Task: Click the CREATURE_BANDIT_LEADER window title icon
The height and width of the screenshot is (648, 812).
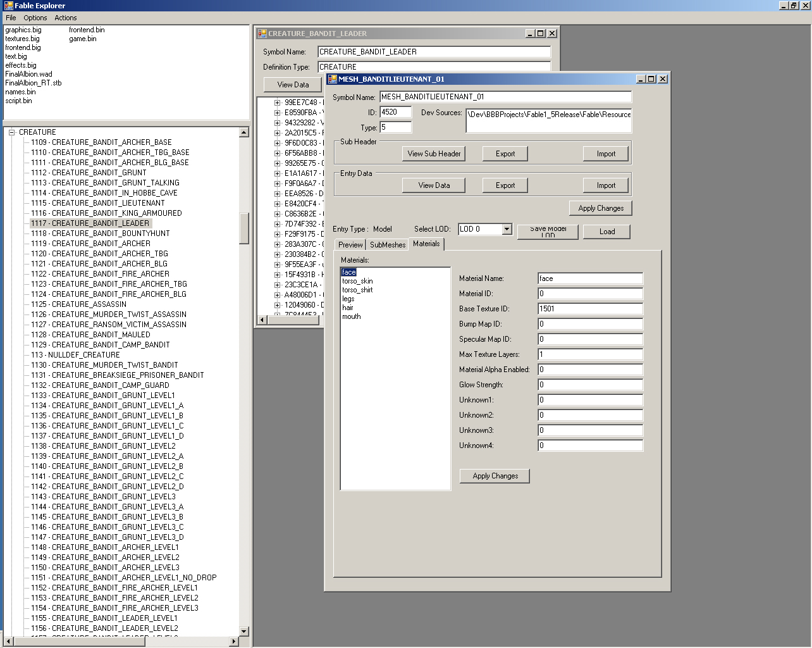Action: [262, 34]
